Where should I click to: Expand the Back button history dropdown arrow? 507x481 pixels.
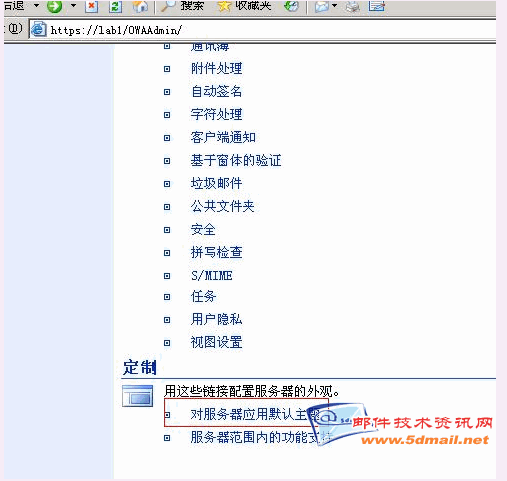[36, 5]
